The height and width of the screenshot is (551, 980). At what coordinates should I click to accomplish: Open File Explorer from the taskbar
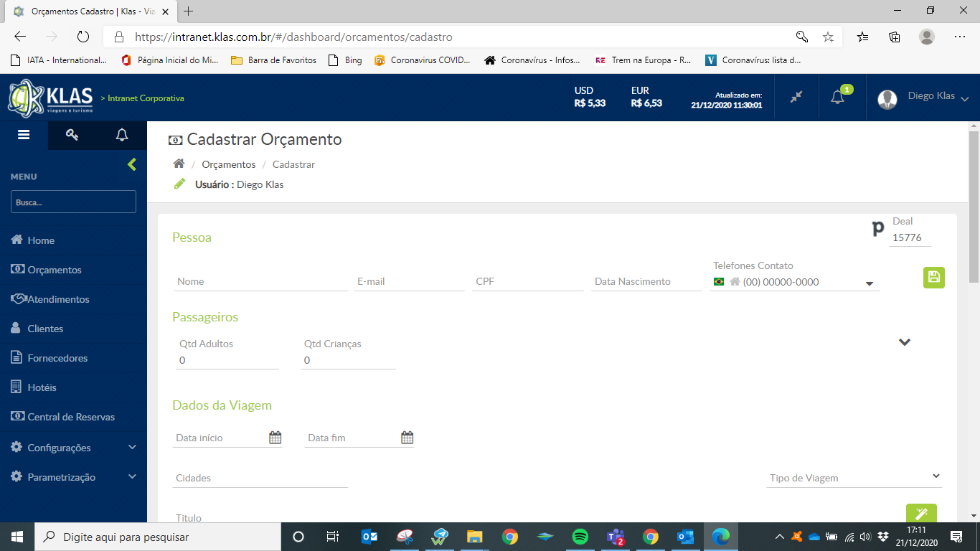point(475,537)
